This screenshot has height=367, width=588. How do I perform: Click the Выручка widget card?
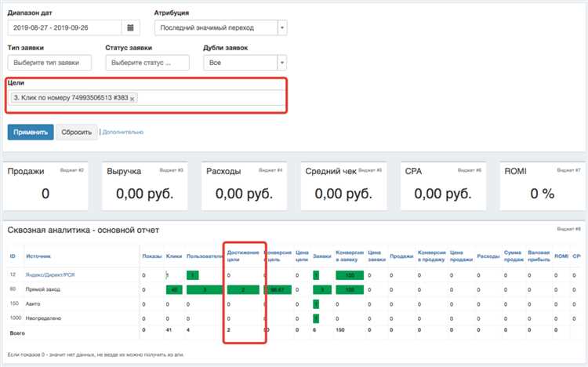[x=145, y=186]
